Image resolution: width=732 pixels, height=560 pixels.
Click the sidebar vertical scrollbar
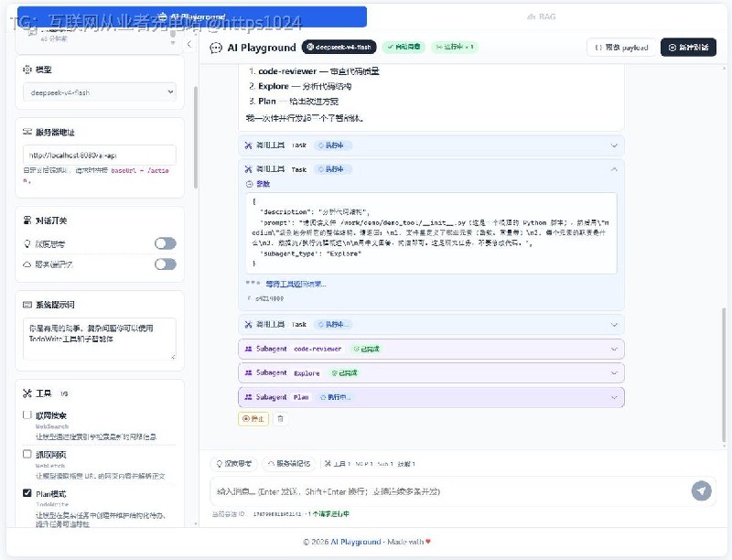(196, 137)
